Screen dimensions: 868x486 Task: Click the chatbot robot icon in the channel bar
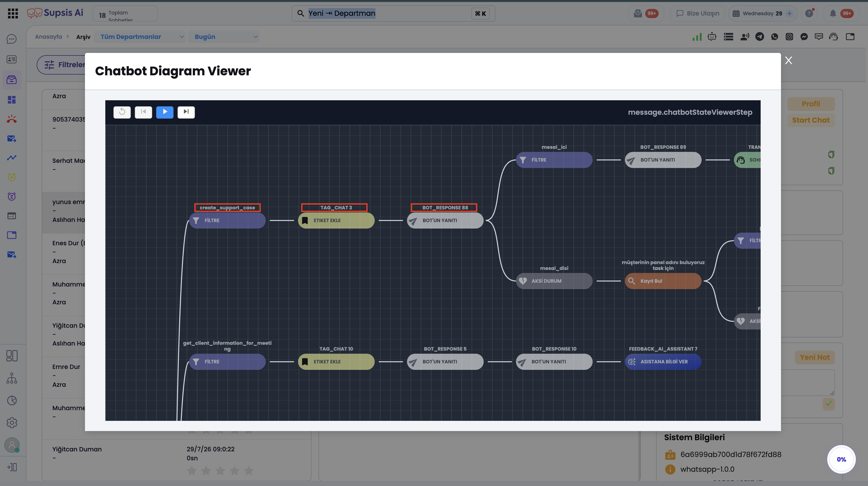pyautogui.click(x=712, y=37)
